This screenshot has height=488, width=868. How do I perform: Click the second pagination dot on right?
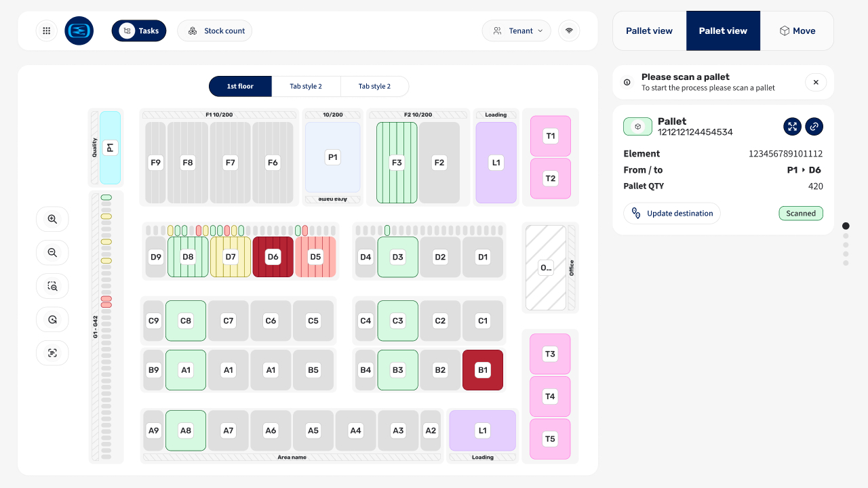[846, 236]
